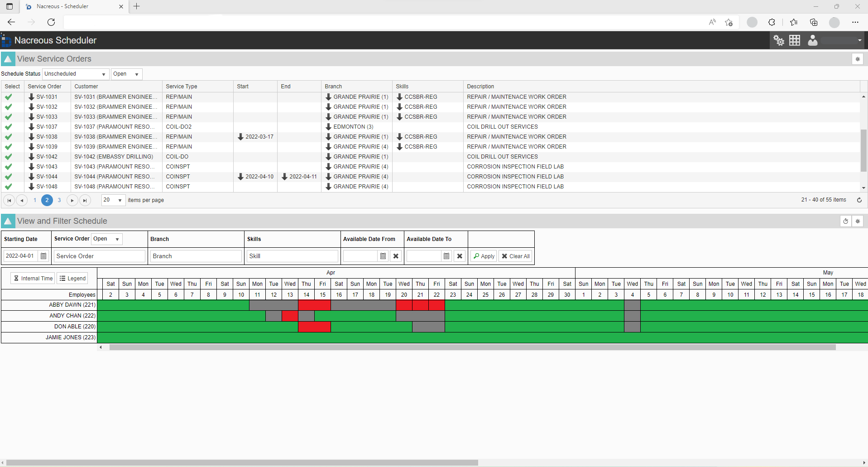Open the Available Date From calendar picker
Image resolution: width=868 pixels, height=467 pixels.
tap(383, 256)
